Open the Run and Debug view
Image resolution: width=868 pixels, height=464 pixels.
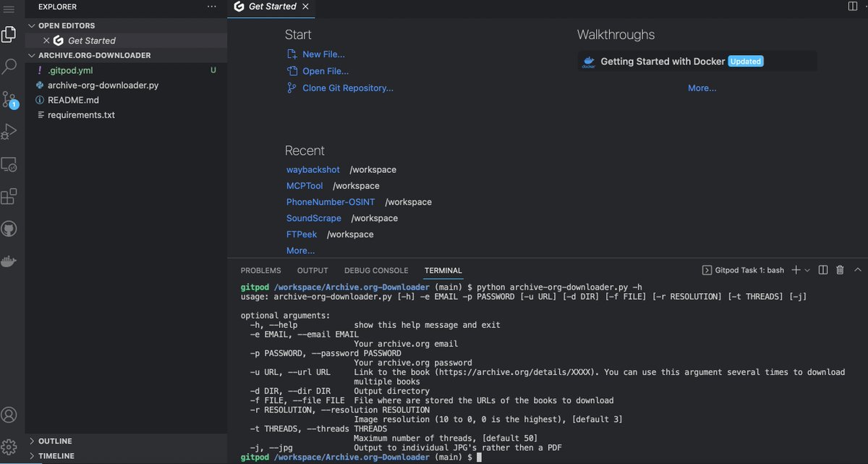pos(9,132)
